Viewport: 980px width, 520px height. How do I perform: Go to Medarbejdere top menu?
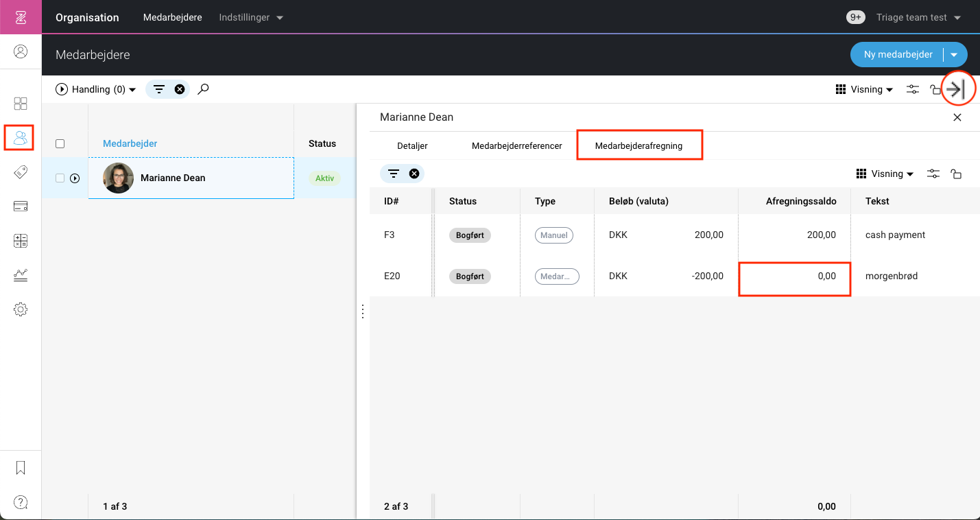coord(172,17)
